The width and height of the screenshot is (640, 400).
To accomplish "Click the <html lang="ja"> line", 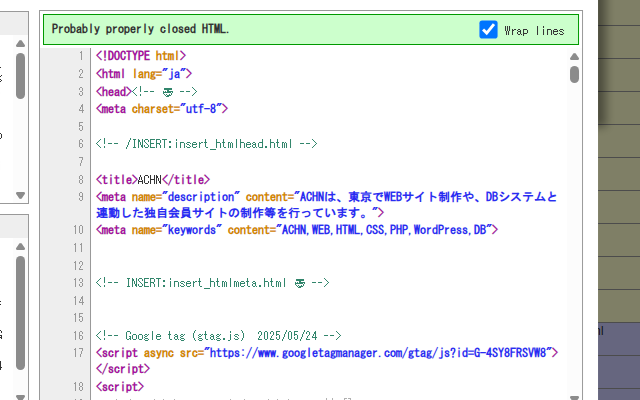I will [144, 74].
